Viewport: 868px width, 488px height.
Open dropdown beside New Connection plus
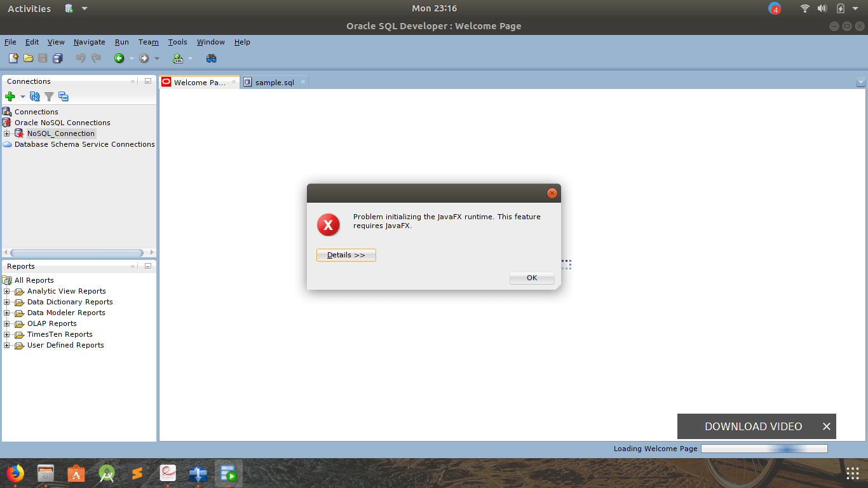[23, 97]
